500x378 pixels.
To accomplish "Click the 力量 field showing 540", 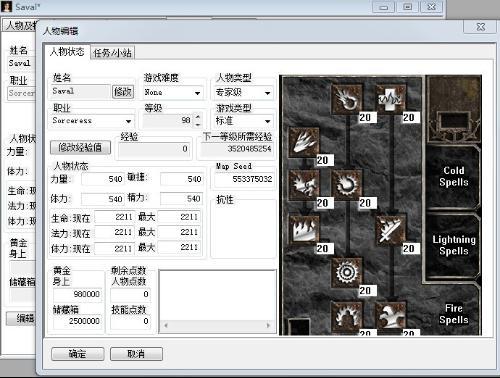I will 103,179.
